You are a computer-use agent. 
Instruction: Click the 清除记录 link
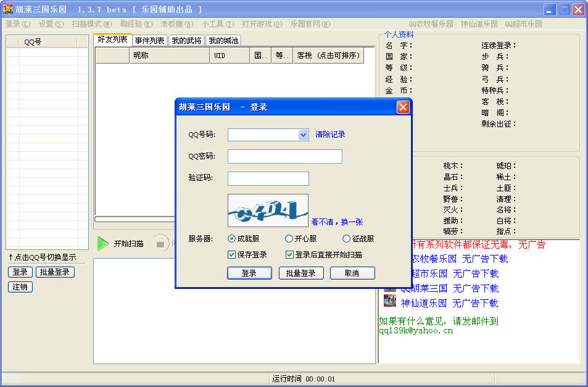point(330,135)
